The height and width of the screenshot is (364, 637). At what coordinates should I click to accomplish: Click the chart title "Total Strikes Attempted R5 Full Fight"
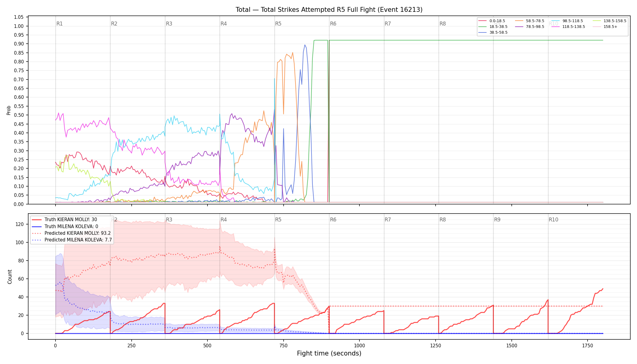click(x=329, y=10)
